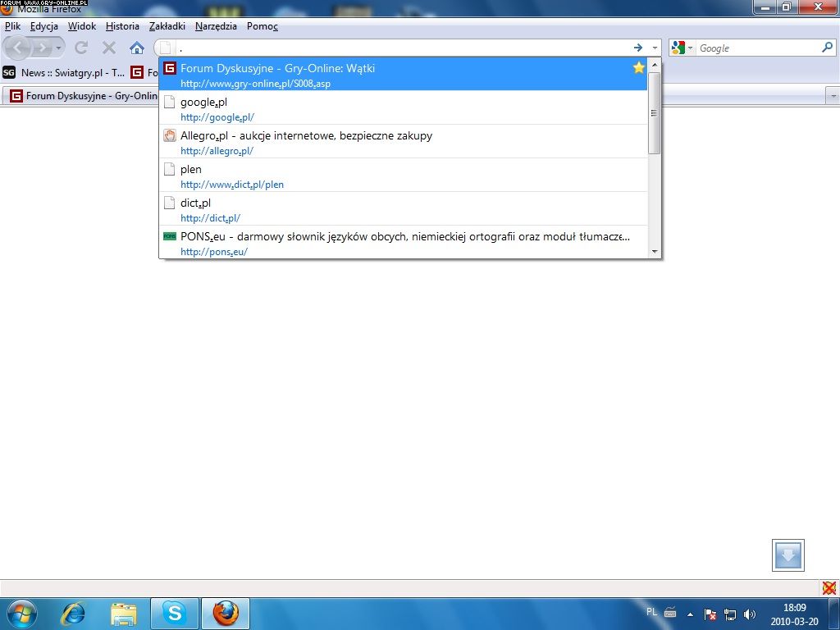Select the plen dict.pl suggestion

[404, 176]
